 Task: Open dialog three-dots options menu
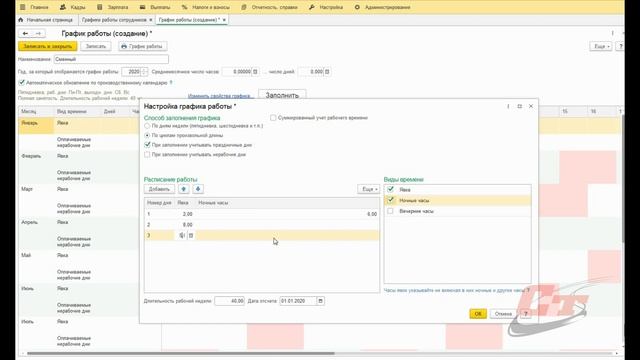[x=508, y=106]
